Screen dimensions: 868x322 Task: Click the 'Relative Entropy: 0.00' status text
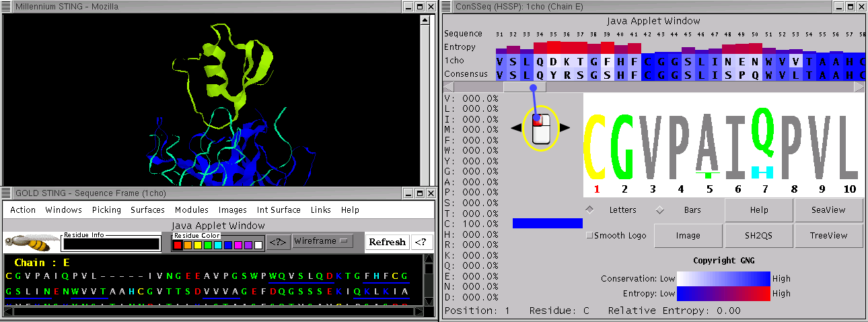674,311
